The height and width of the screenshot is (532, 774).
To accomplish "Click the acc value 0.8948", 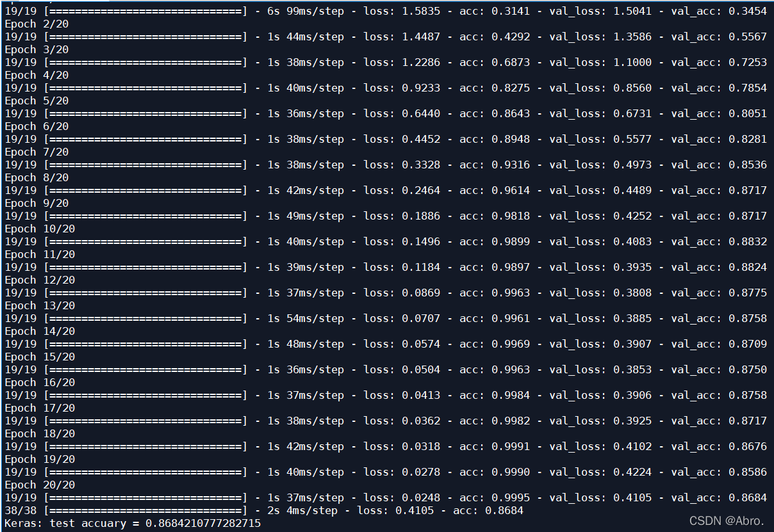I will click(x=511, y=139).
